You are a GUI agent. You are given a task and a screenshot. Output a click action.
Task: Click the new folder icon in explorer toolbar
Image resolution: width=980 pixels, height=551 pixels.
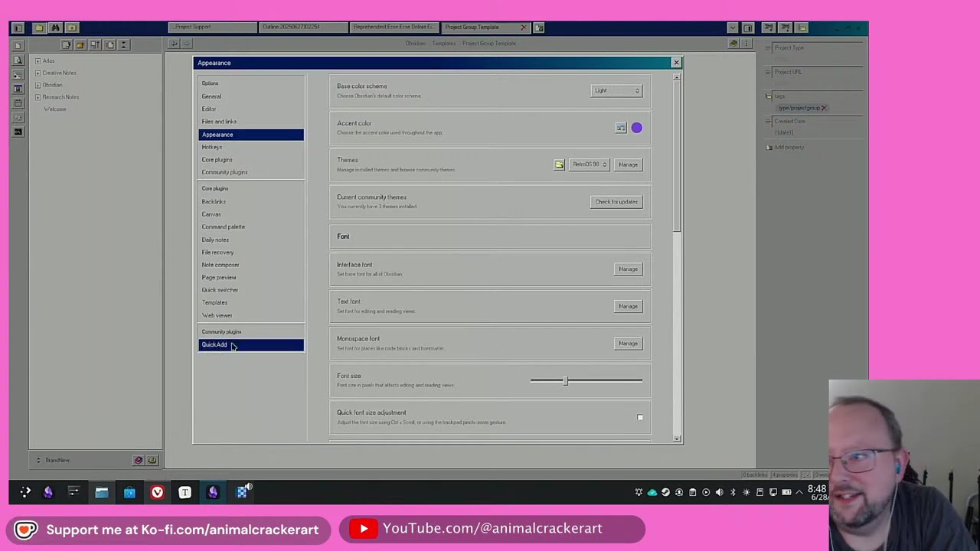tap(80, 45)
